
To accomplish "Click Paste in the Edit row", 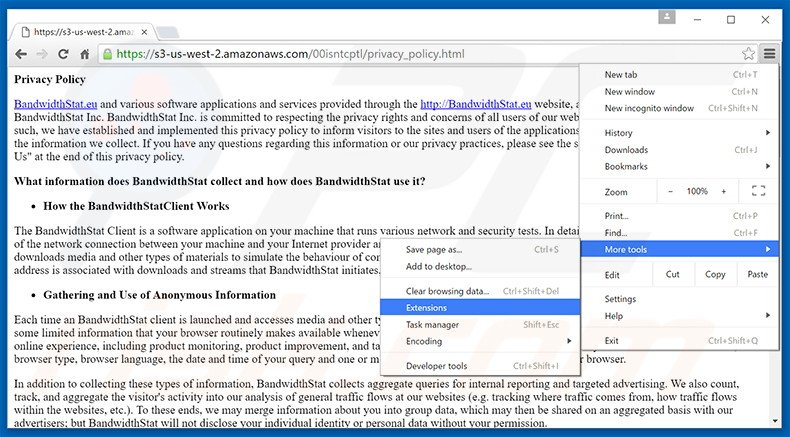I will point(757,275).
